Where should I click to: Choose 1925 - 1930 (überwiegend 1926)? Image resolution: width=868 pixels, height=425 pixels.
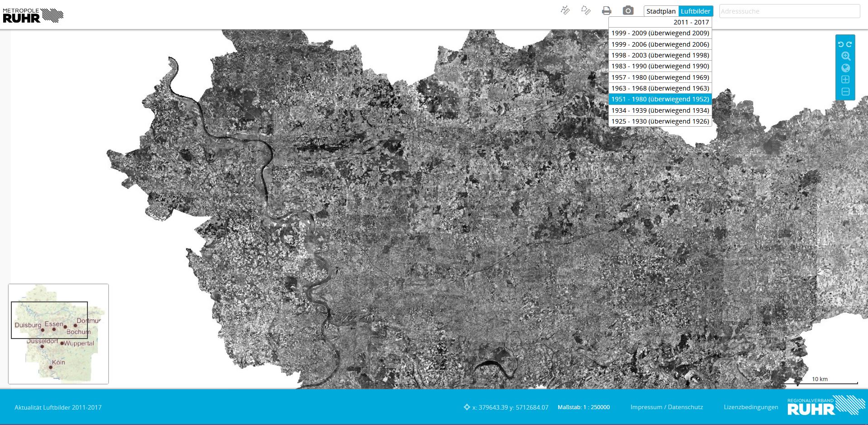pos(660,121)
